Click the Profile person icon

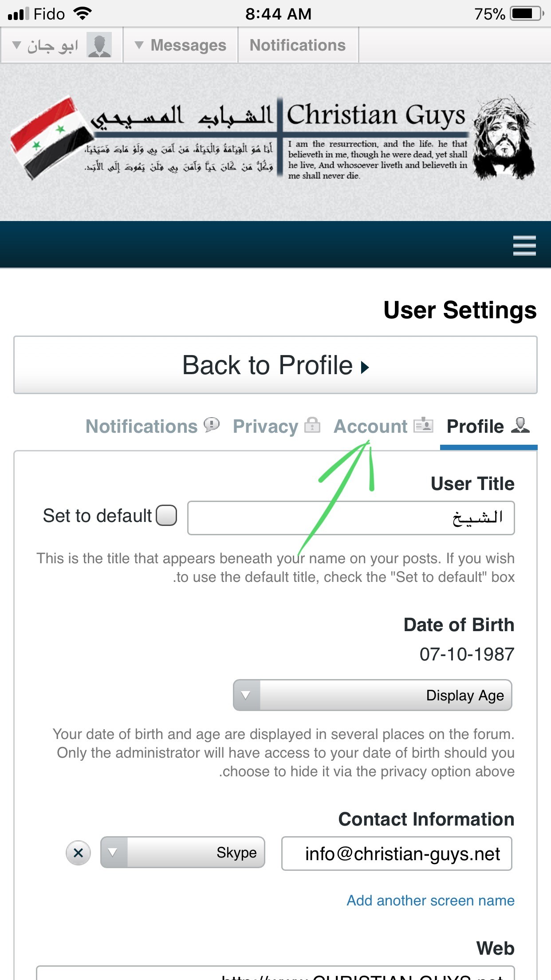point(520,425)
